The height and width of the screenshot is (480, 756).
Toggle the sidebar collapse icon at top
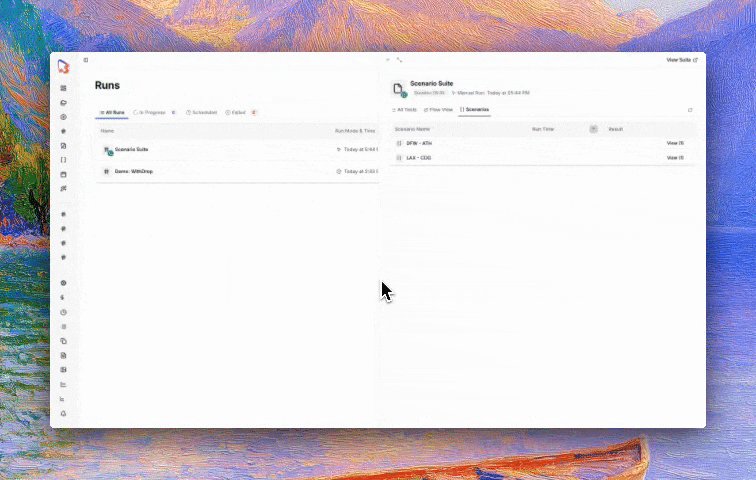click(x=86, y=60)
